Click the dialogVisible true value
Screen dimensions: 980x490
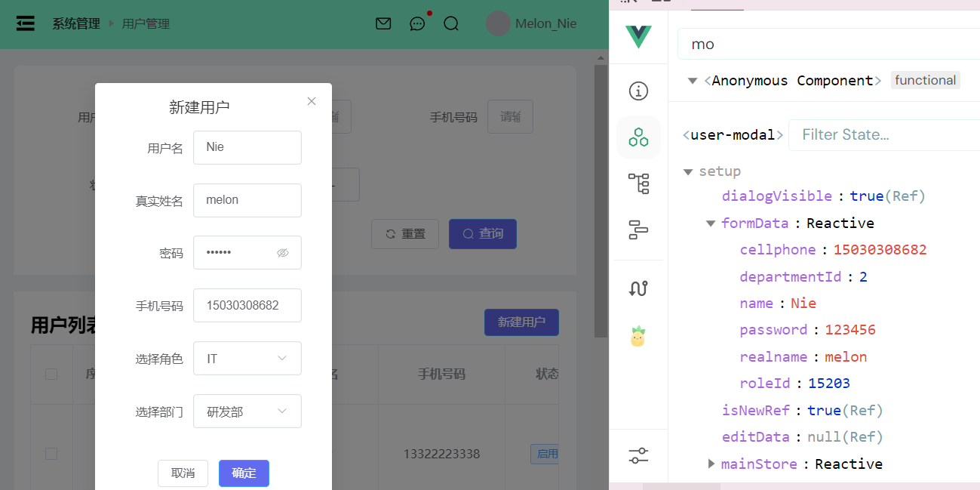pyautogui.click(x=866, y=196)
